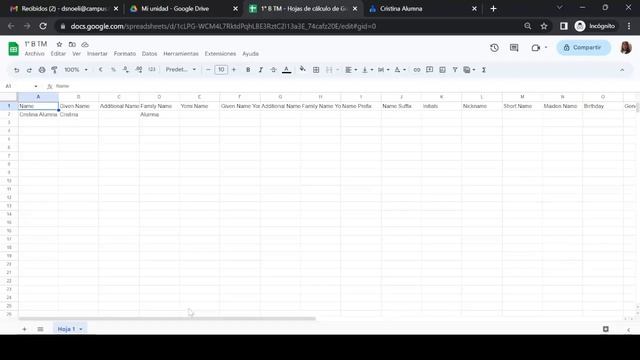Open the Datos menu
This screenshot has height=360, width=640.
[149, 54]
